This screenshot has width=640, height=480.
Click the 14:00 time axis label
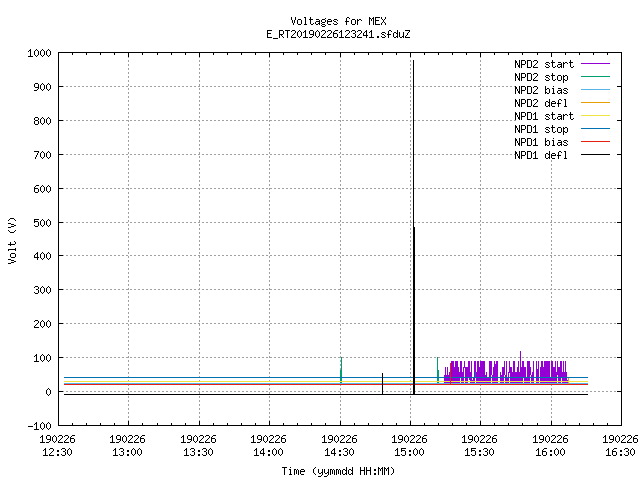click(x=268, y=452)
